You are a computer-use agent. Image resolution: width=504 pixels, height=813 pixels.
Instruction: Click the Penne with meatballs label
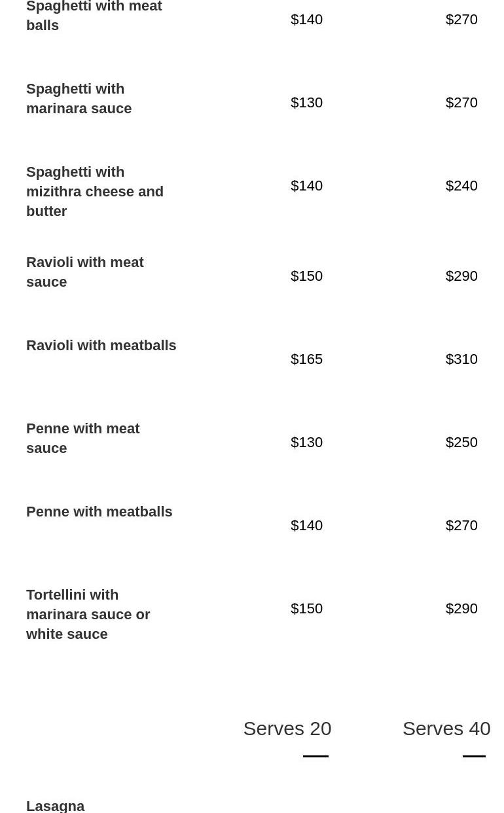99,511
